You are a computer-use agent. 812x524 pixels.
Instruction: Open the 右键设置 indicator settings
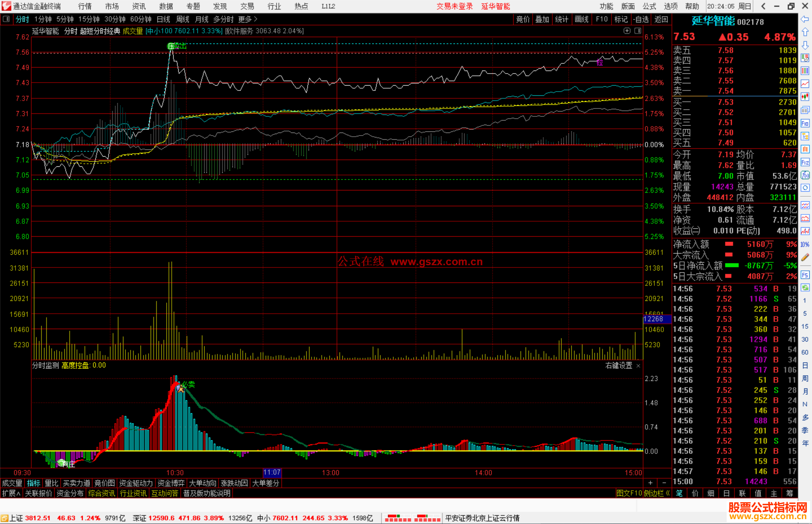click(619, 365)
